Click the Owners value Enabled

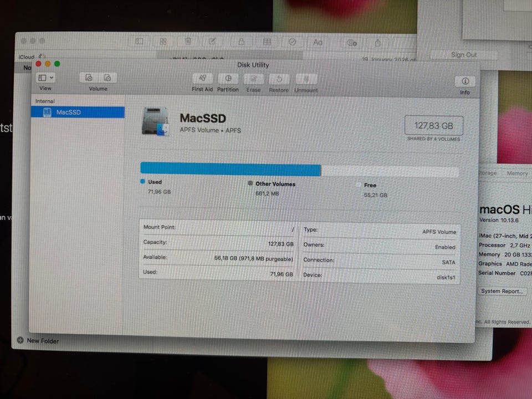445,247
